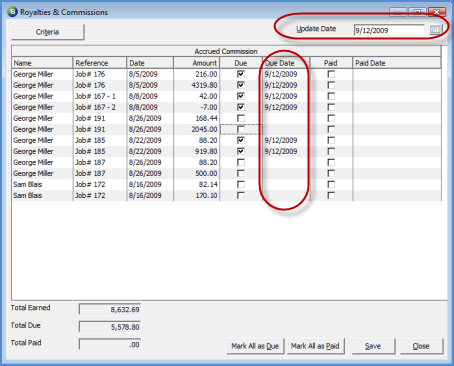Screen dimensions: 454x366
Task: Uncheck Due for Job# 176 amount 216.00
Action: coord(241,74)
